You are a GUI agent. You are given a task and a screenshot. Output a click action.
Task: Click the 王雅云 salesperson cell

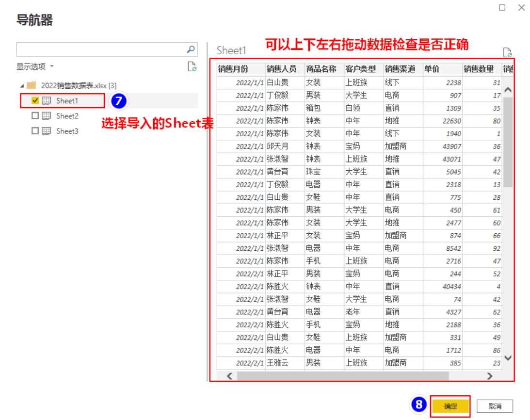click(285, 363)
